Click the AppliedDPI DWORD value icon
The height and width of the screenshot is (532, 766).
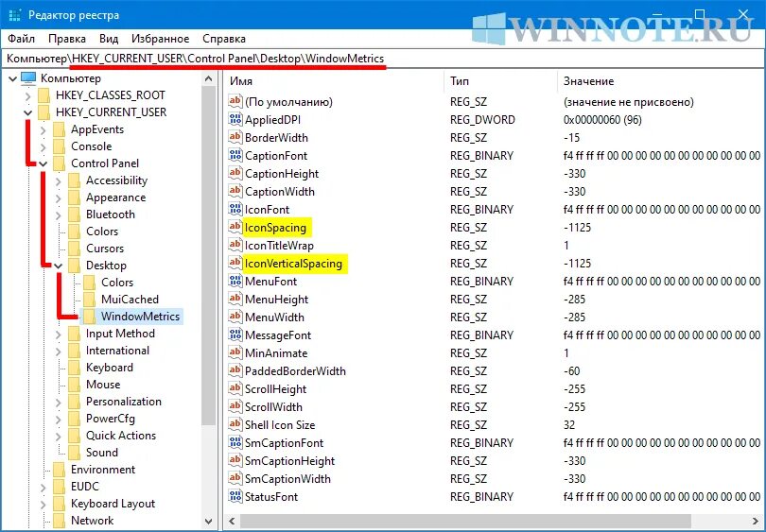tap(235, 120)
